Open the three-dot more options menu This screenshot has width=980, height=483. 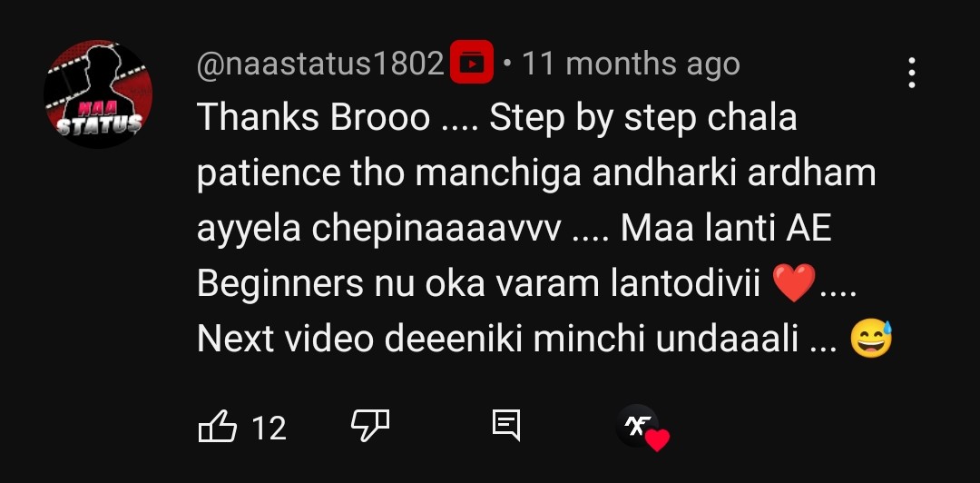point(912,73)
